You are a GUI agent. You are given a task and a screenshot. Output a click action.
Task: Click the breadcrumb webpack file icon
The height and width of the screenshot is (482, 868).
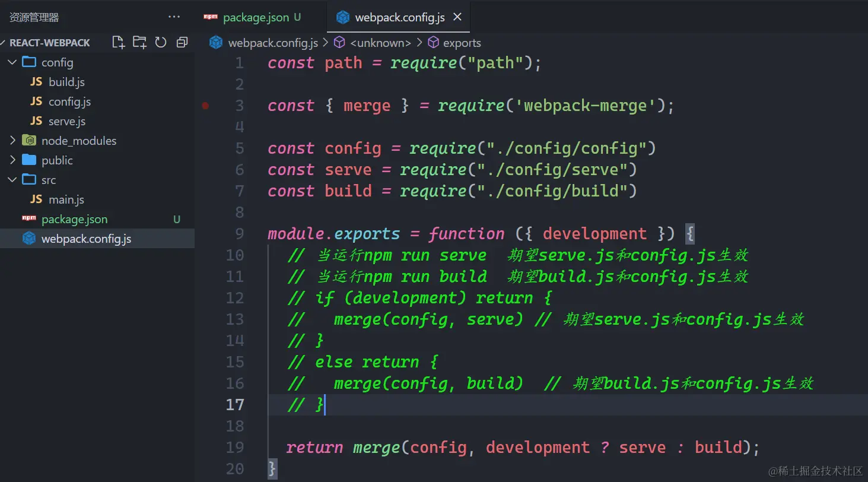click(217, 43)
